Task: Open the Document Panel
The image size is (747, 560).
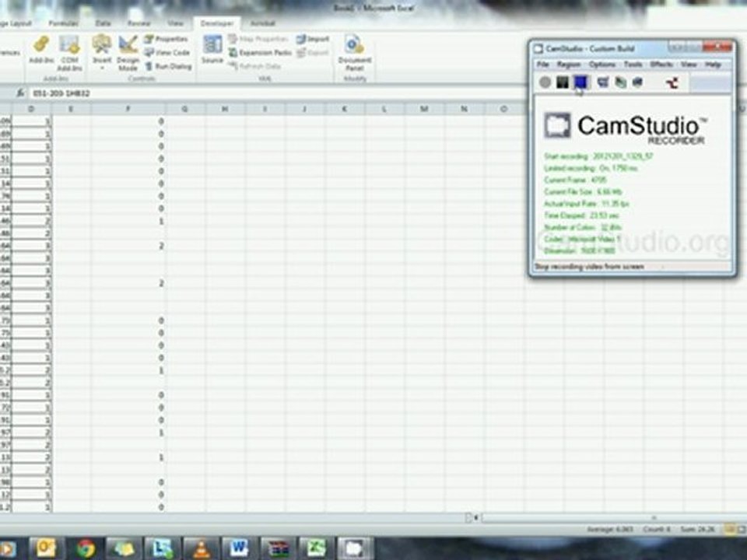Action: pos(355,54)
